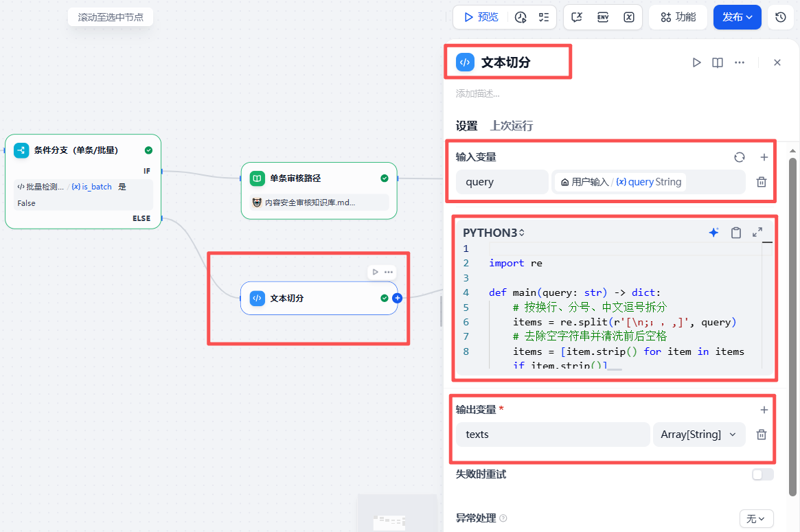Open the global variable (x) icon in toolbar
Image resolution: width=800 pixels, height=532 pixels.
click(629, 17)
